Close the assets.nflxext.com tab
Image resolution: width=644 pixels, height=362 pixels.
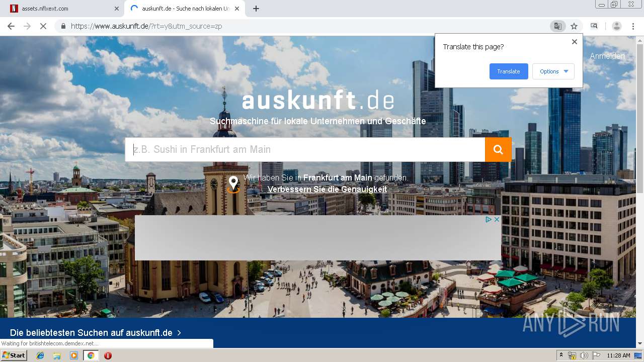pos(117,9)
